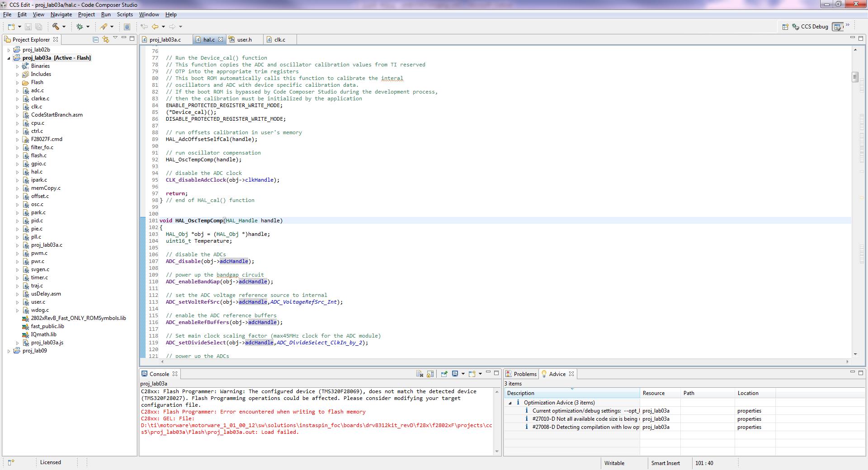Screen dimensions: 868x470
Task: Minimize the Project Explorer panel
Action: pos(123,38)
